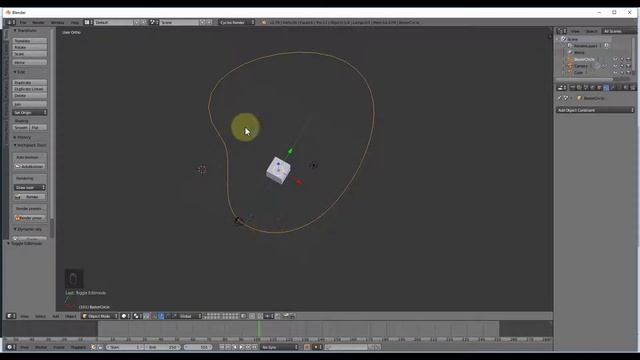
Task: Open the World properties tab icon
Action: click(x=593, y=88)
